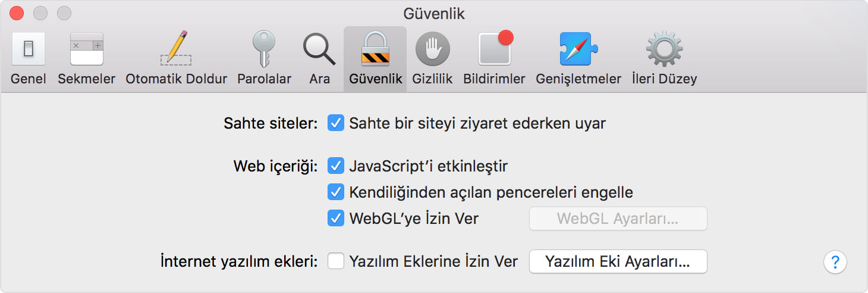The height and width of the screenshot is (293, 868).
Task: Disable JavaScript'i etkinleştir checkbox
Action: click(336, 166)
